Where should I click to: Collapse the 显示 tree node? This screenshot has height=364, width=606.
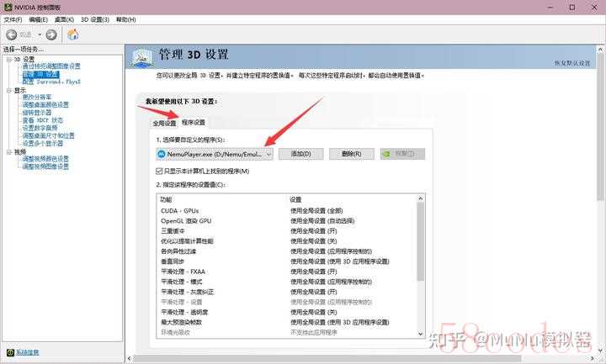pyautogui.click(x=9, y=90)
